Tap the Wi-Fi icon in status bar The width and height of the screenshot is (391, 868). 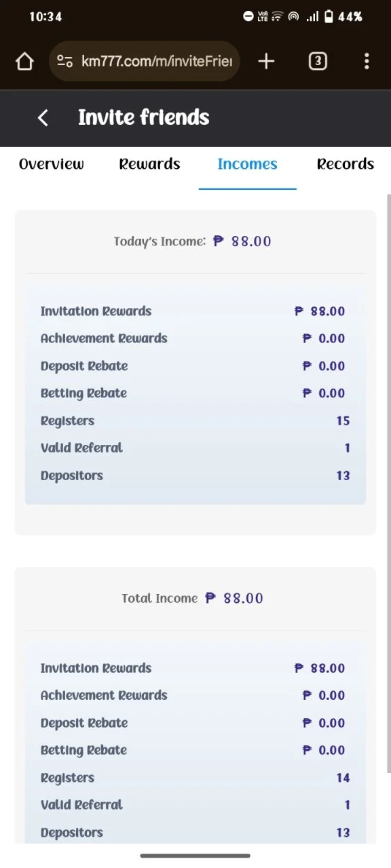point(277,16)
